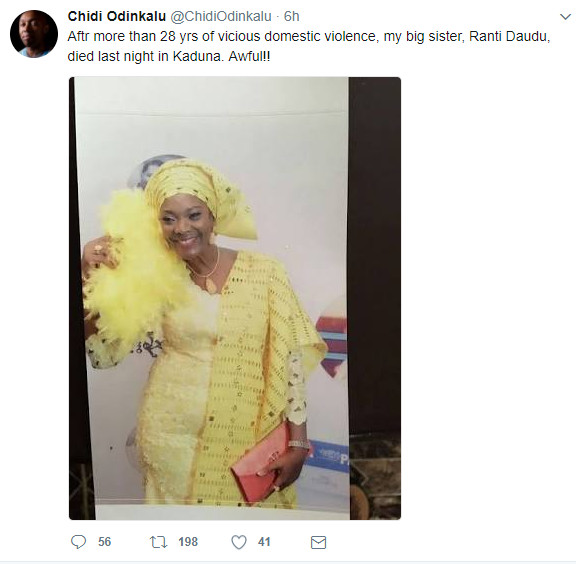Show the 198 retweets count

coord(188,542)
